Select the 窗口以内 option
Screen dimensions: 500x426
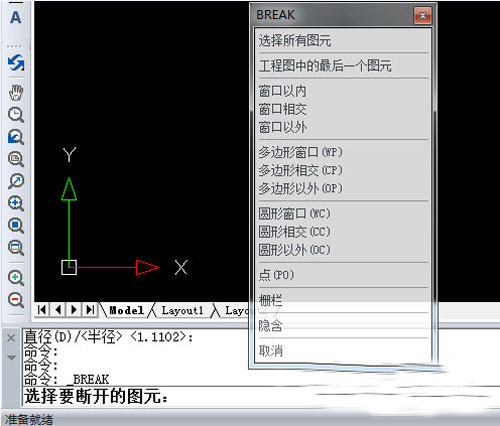[343, 91]
